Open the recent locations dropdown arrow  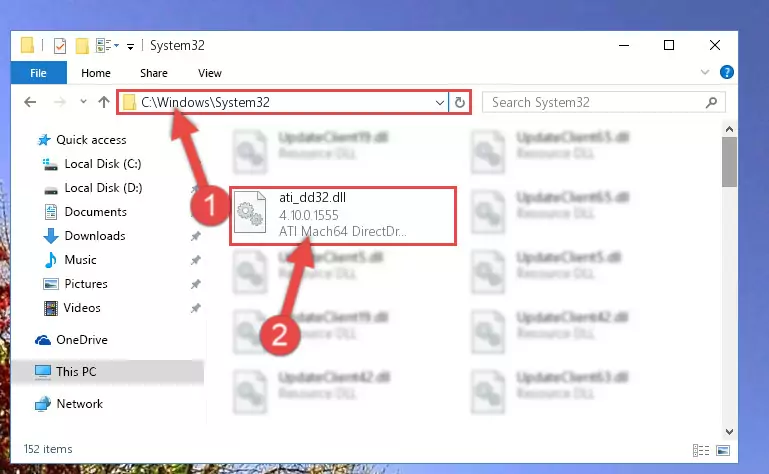pos(83,102)
